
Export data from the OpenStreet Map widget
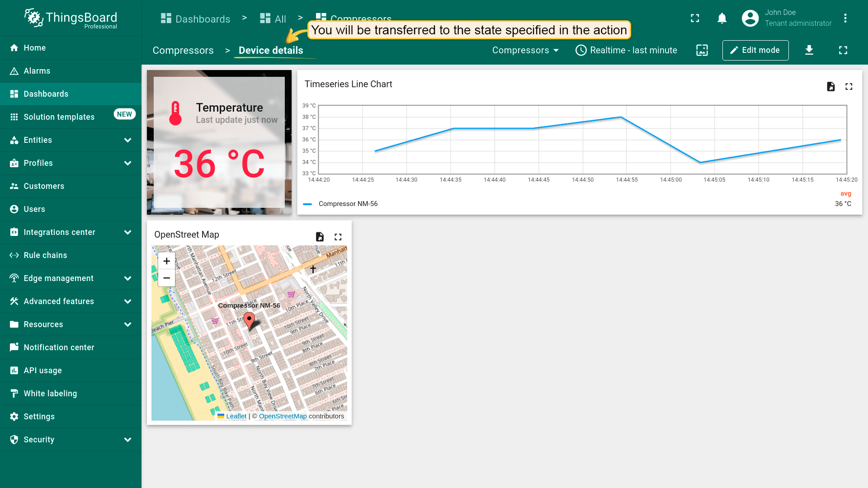point(320,237)
